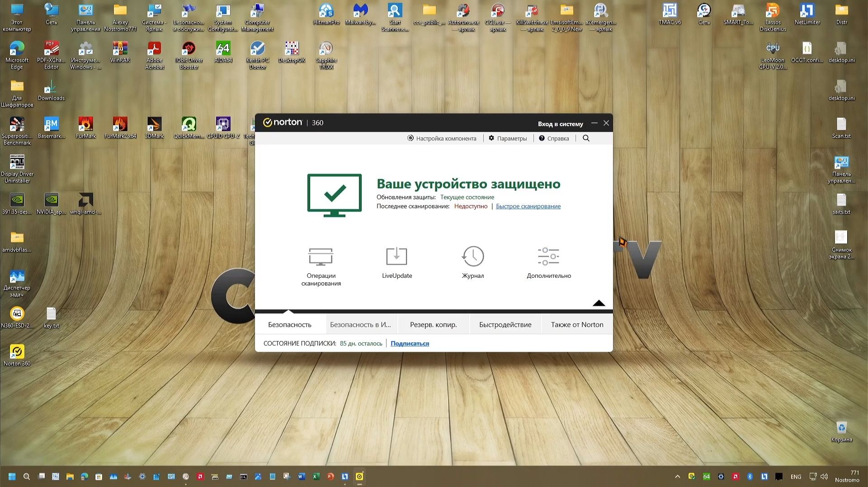868x487 pixels.
Task: Open Excel from the taskbar
Action: click(316, 477)
